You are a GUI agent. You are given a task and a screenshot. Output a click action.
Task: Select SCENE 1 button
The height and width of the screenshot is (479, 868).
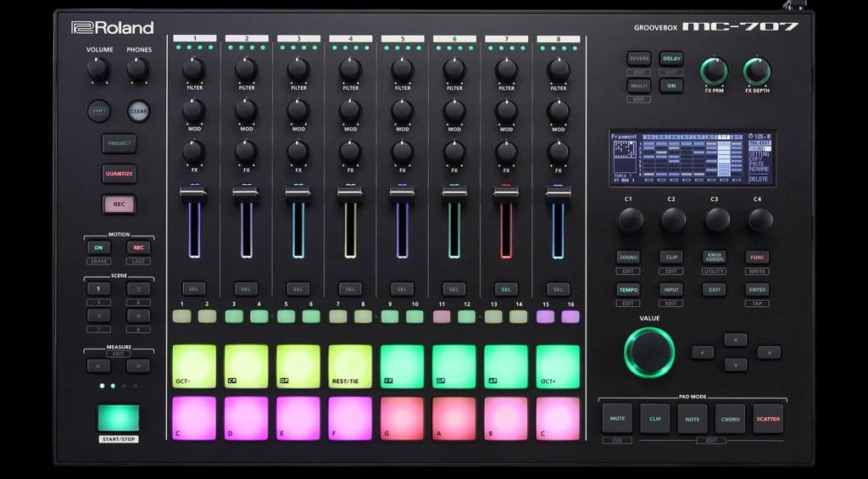click(98, 288)
